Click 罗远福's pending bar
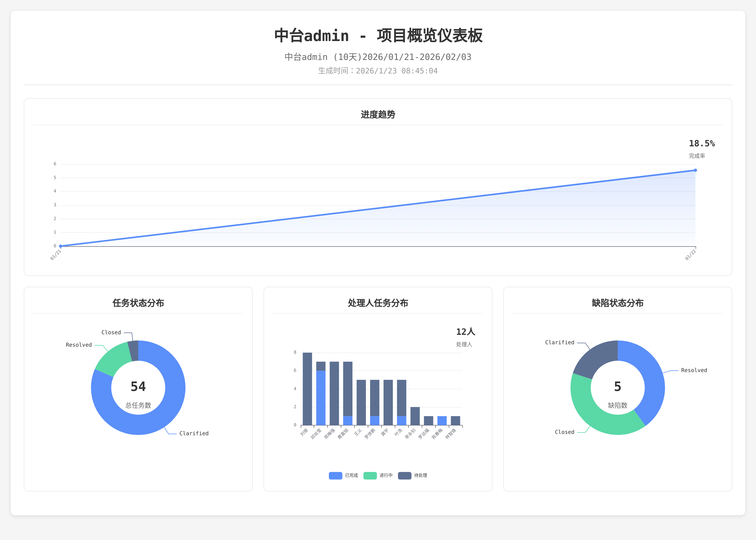Image resolution: width=756 pixels, height=540 pixels. pyautogui.click(x=428, y=421)
